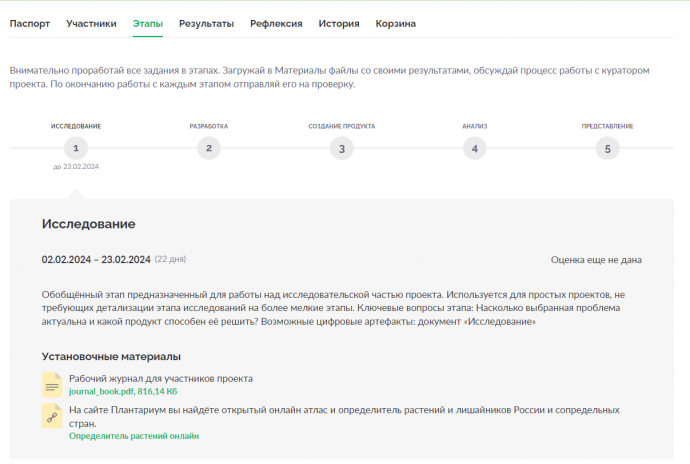Viewport: 690px width, 464px height.
Task: Open the Рефлексия tab
Action: click(276, 24)
